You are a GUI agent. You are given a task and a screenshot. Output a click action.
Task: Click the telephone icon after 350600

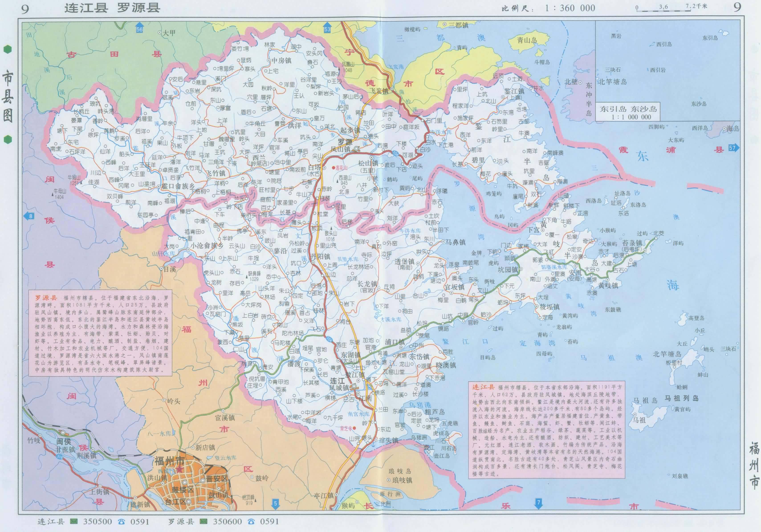[x=251, y=522]
